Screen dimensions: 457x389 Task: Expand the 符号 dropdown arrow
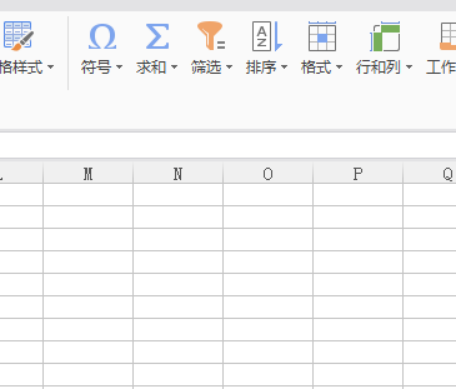(119, 67)
